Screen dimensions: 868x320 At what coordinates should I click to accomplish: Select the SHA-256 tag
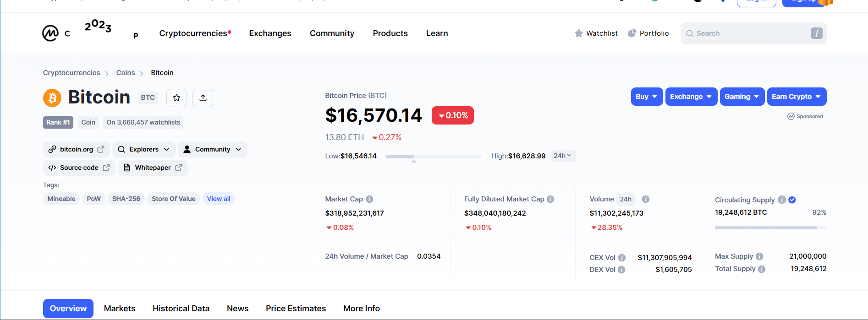click(x=126, y=199)
